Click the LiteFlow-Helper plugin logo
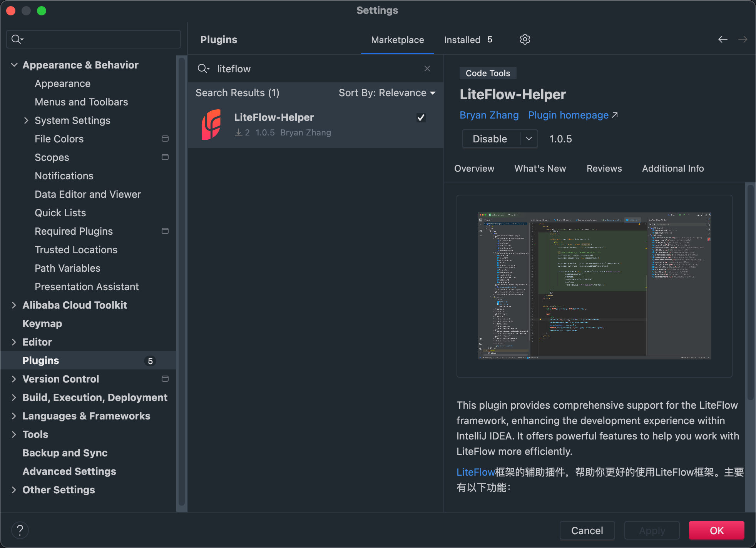This screenshot has height=548, width=756. pos(211,125)
